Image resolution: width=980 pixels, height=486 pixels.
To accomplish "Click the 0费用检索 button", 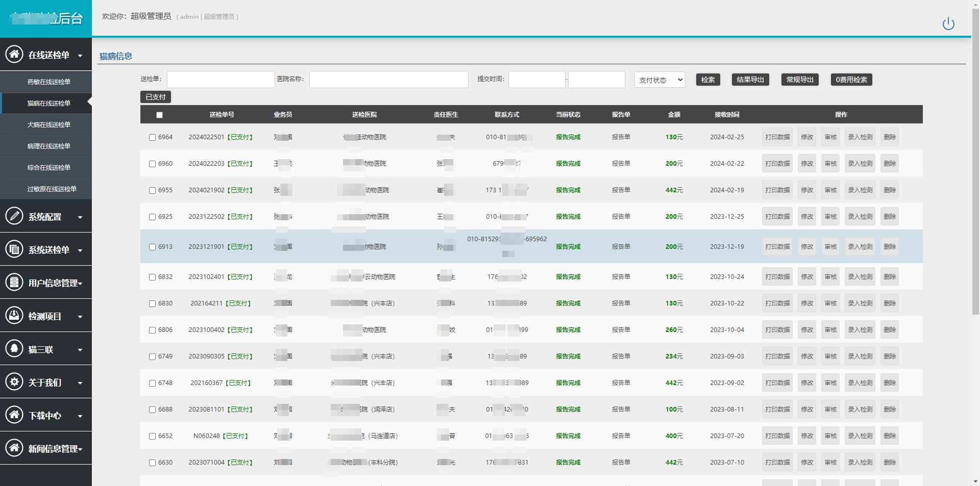I will pyautogui.click(x=851, y=80).
